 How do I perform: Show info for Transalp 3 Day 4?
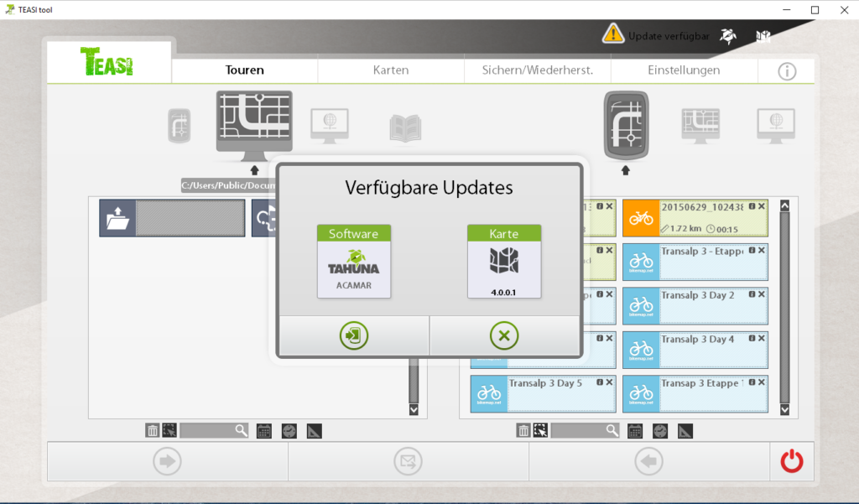(x=752, y=339)
